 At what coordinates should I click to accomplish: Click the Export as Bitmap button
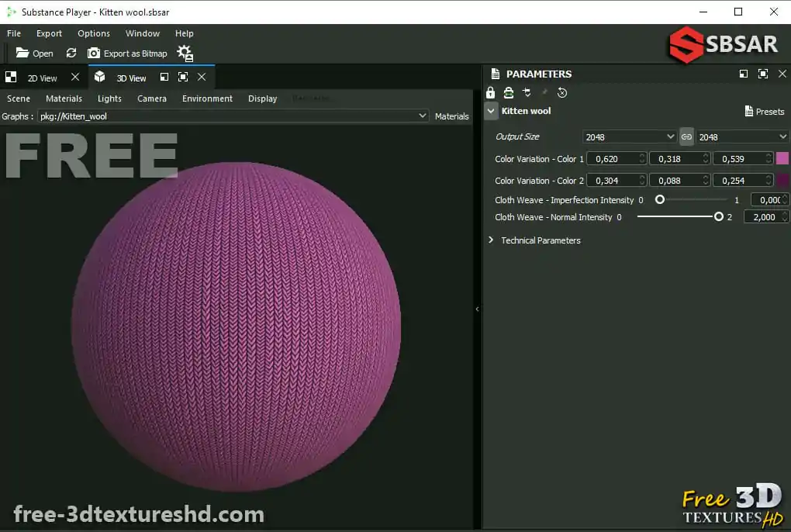(x=128, y=53)
